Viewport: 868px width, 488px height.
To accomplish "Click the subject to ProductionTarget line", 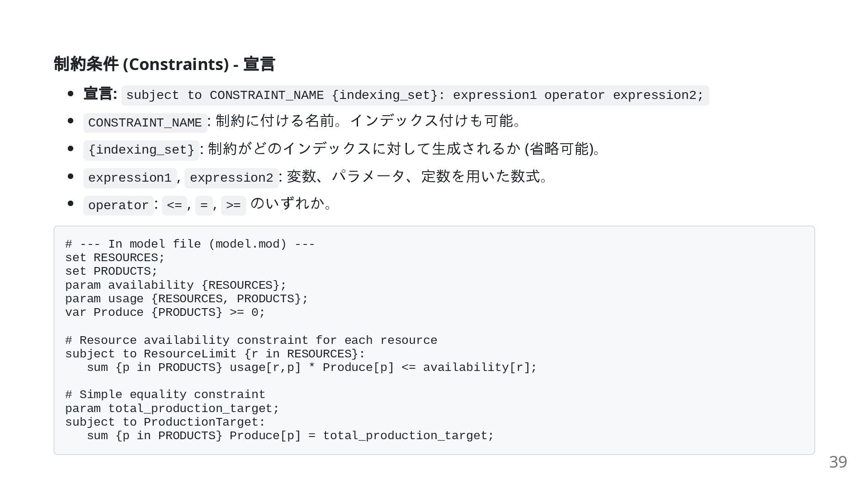I will (x=165, y=422).
